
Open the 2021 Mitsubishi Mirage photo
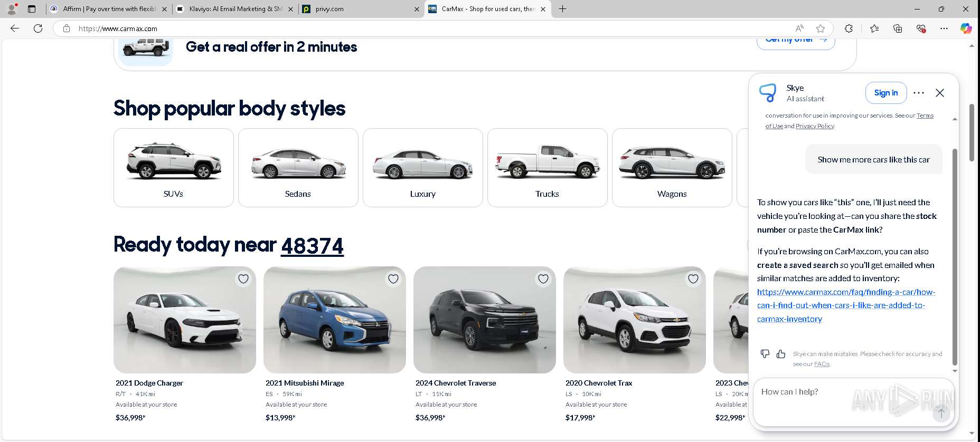point(335,320)
